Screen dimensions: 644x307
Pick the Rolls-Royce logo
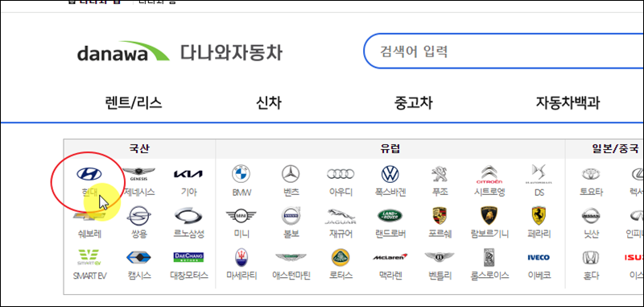(x=489, y=258)
